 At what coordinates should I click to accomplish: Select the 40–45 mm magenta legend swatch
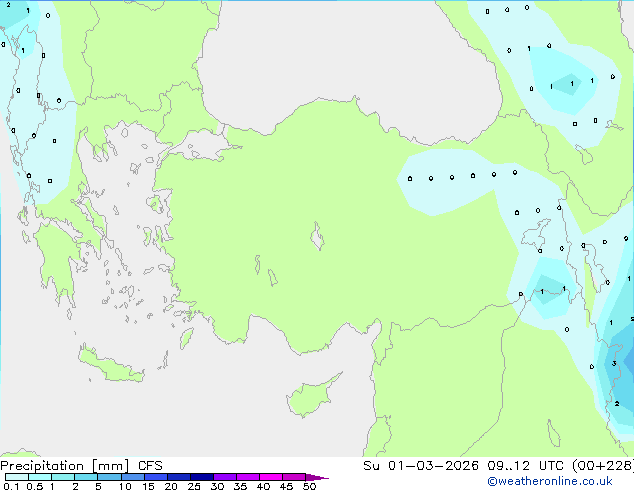coord(276,477)
